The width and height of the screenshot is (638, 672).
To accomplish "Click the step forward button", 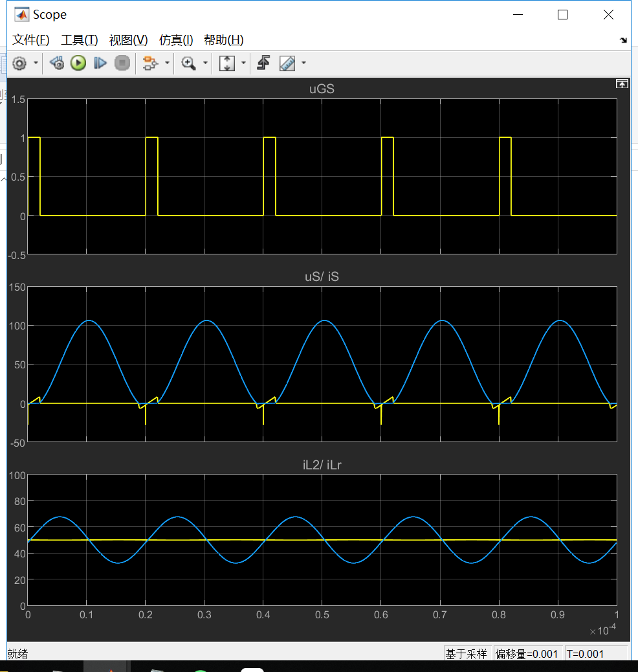I will click(x=100, y=63).
